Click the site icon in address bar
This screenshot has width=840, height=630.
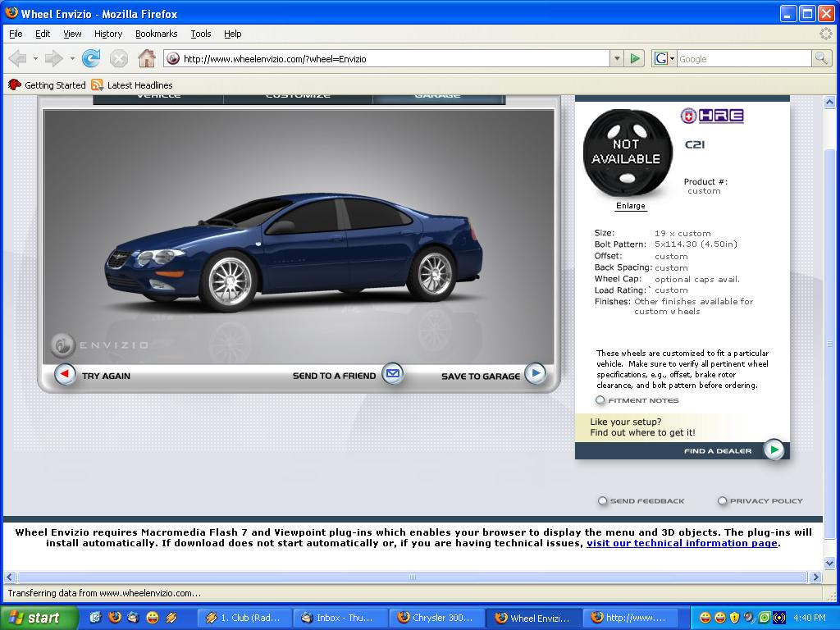point(172,58)
